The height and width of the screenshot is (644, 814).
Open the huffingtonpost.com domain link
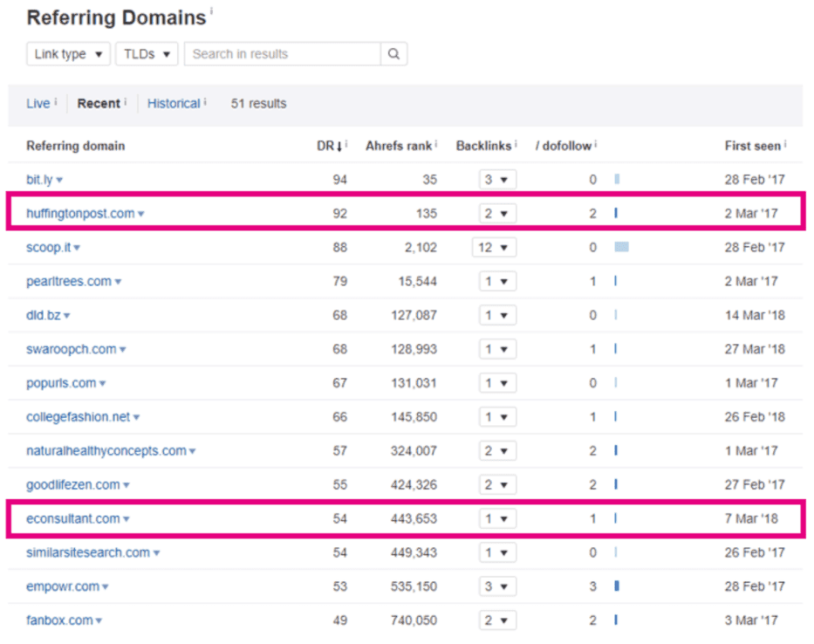pyautogui.click(x=80, y=214)
